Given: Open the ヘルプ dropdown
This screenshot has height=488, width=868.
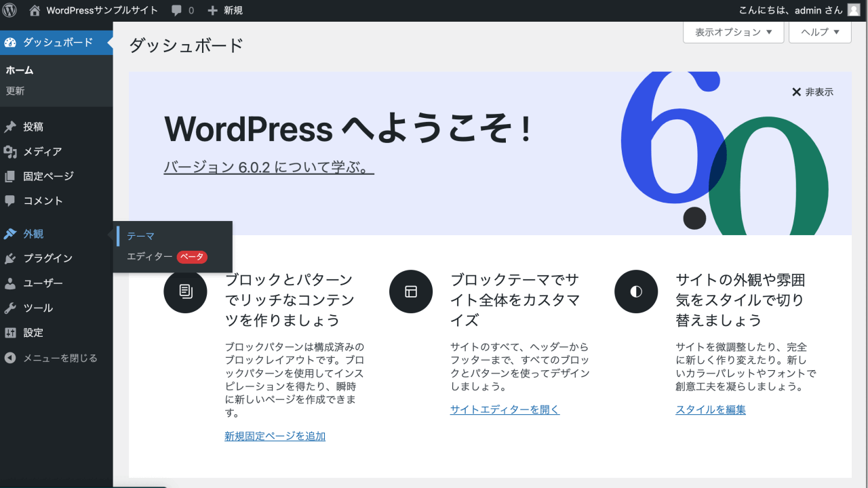Looking at the screenshot, I should [821, 32].
